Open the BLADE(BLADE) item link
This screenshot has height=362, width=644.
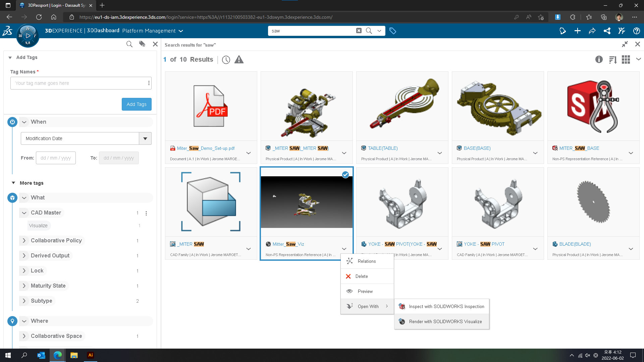tap(575, 244)
